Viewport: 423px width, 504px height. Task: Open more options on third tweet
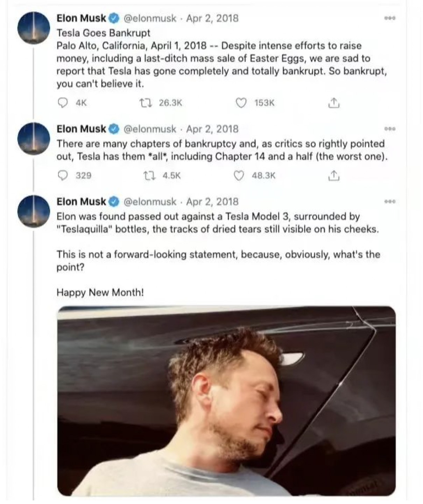(390, 202)
